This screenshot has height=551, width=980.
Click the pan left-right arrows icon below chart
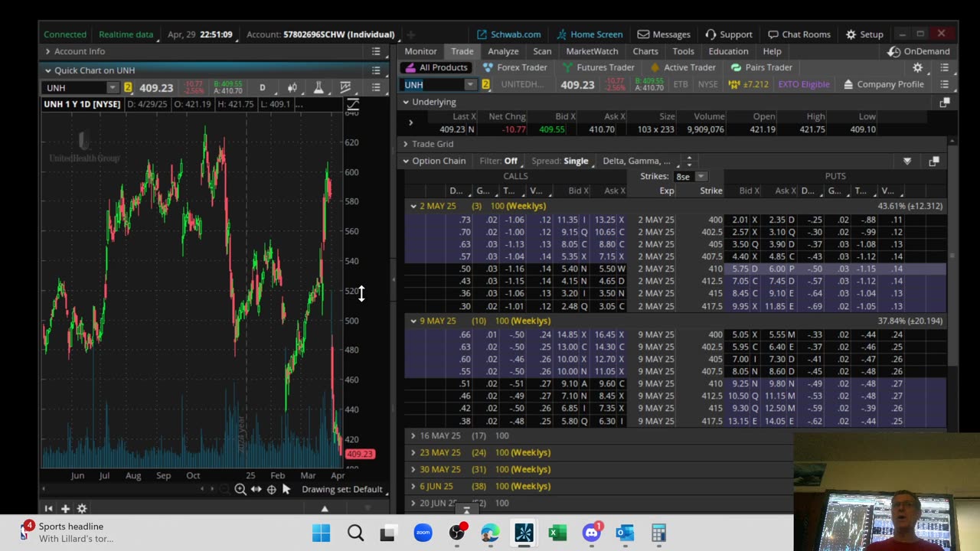click(256, 489)
